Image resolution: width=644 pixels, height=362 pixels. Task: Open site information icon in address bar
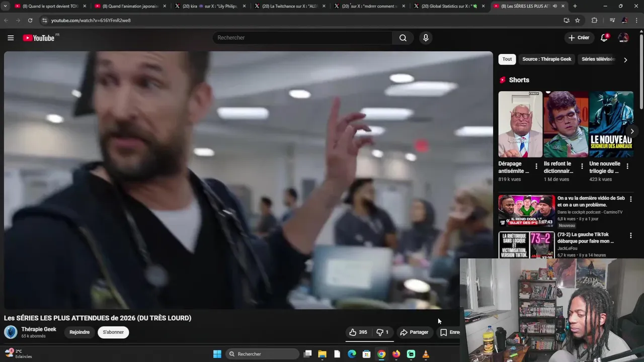pyautogui.click(x=44, y=20)
